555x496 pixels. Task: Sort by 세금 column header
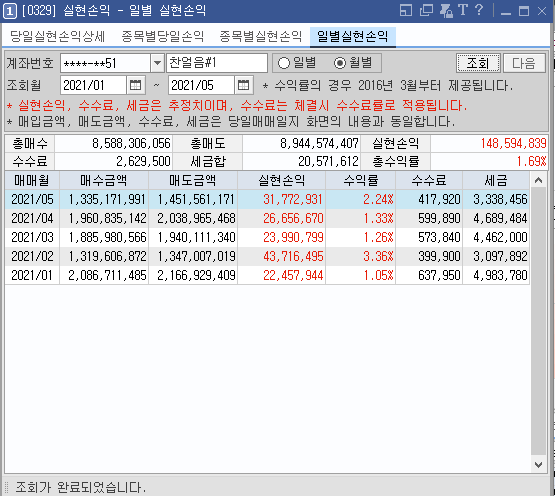[496, 181]
